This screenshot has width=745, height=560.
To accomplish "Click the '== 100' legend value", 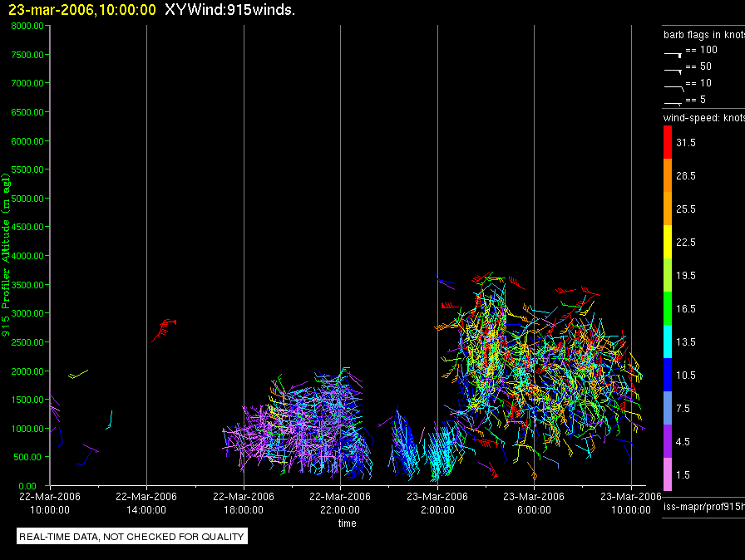I will click(x=701, y=50).
